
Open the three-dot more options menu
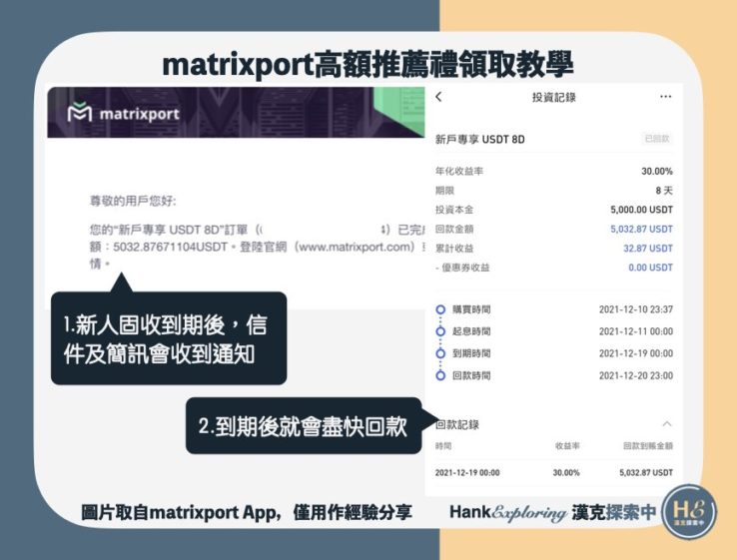tap(665, 97)
